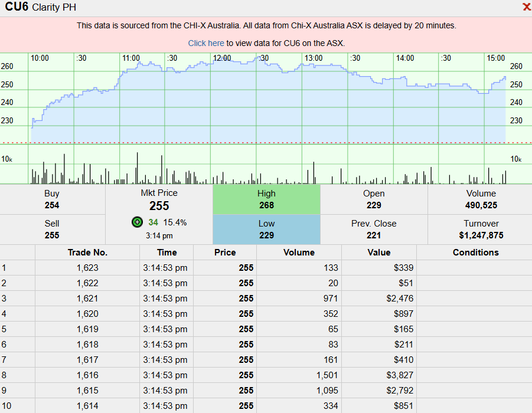This screenshot has height=413, width=532.
Task: Select trade number 1,616 cell
Action: (x=87, y=375)
